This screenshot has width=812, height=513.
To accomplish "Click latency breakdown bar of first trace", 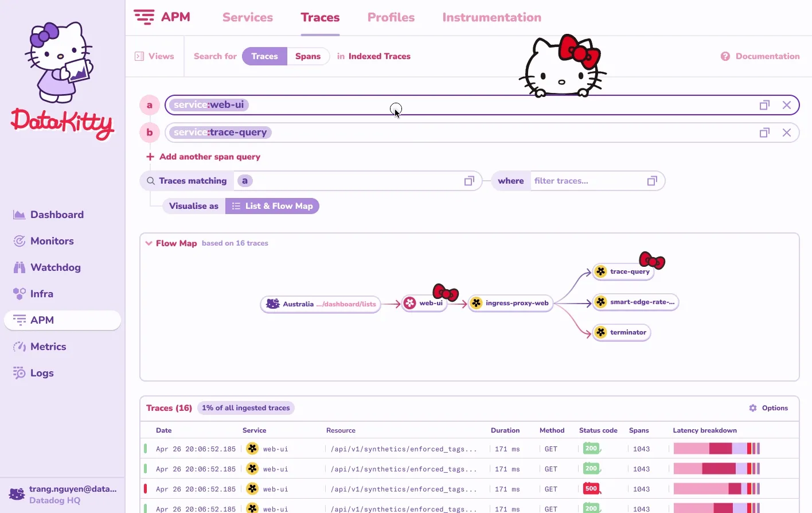I will [716, 449].
